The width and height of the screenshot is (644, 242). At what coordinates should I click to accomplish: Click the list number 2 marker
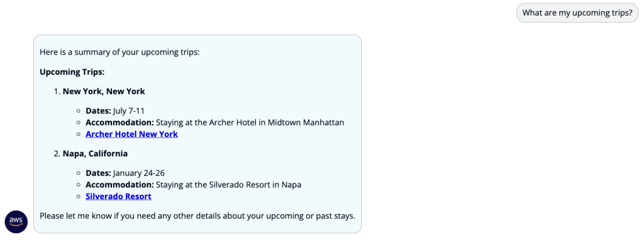(57, 154)
